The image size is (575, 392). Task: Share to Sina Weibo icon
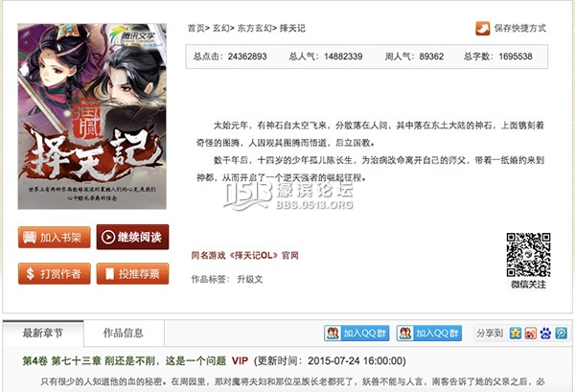530,334
